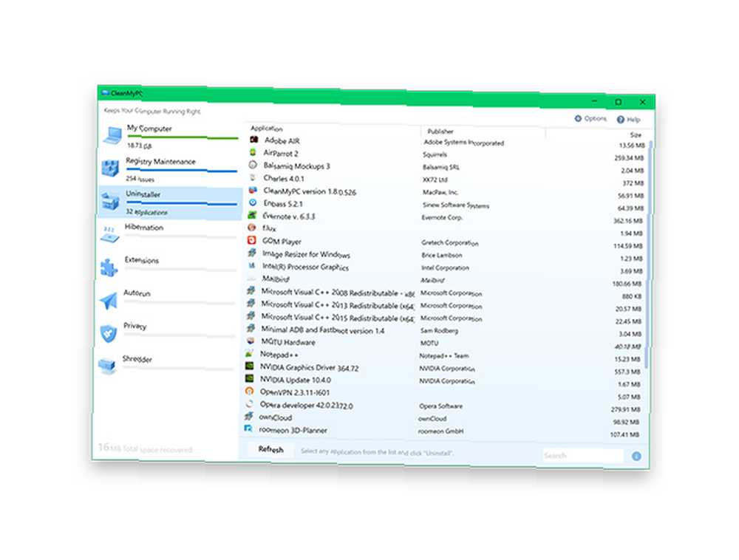Switch to Registry Maintenance

click(168, 168)
